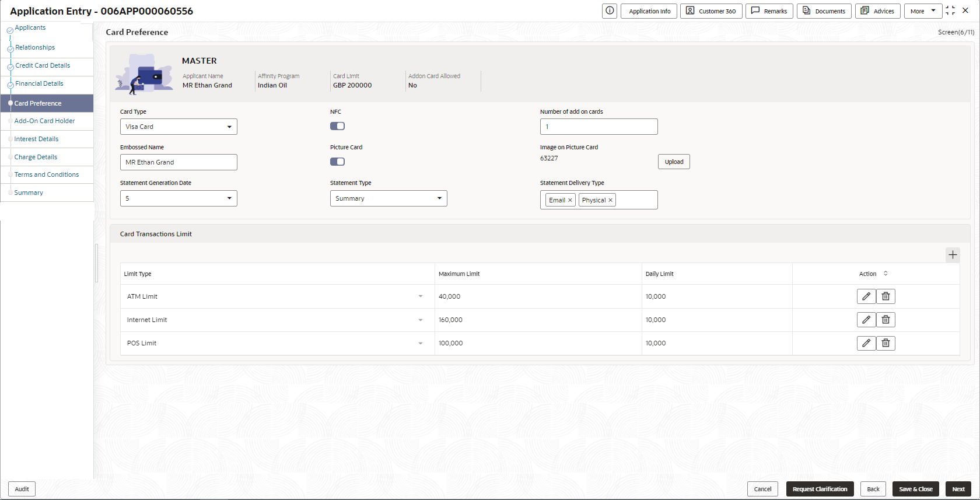Expand the Internet Limit type dropdown
980x500 pixels.
pyautogui.click(x=421, y=320)
